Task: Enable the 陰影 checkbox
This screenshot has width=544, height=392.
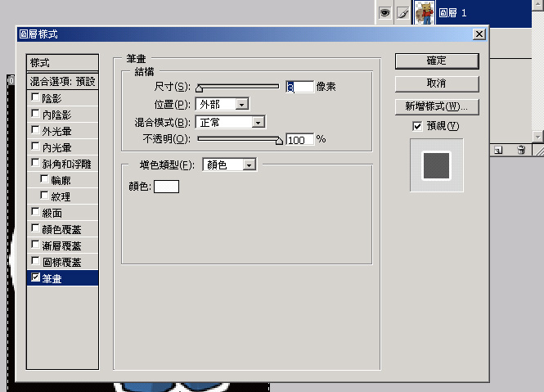Action: [x=35, y=97]
